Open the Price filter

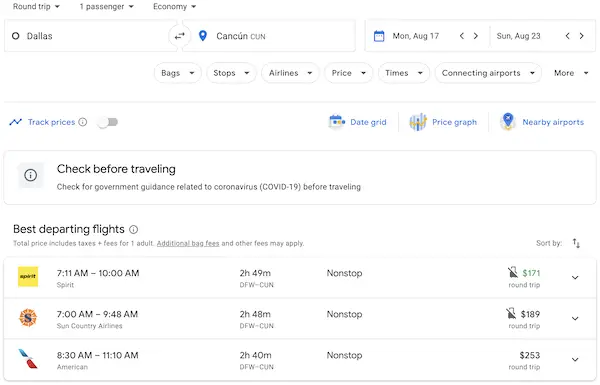(348, 73)
